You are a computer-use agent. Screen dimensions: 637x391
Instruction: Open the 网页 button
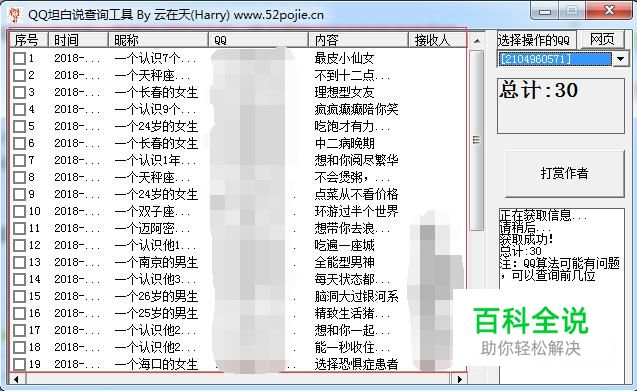point(602,39)
